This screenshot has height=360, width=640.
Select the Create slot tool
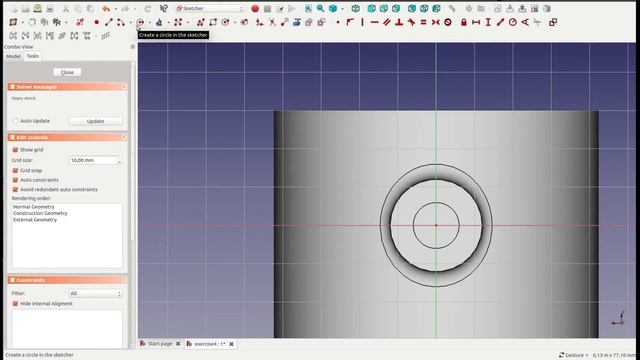click(x=244, y=22)
